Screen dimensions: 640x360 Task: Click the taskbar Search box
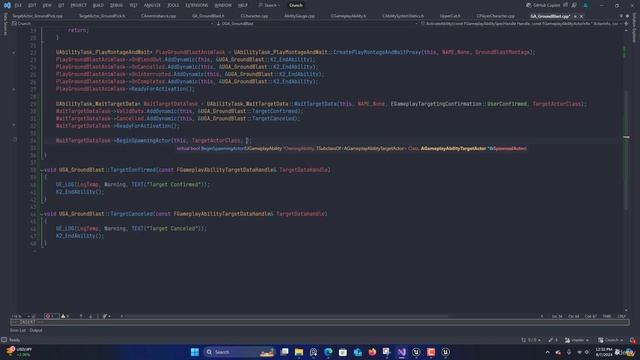point(239,352)
